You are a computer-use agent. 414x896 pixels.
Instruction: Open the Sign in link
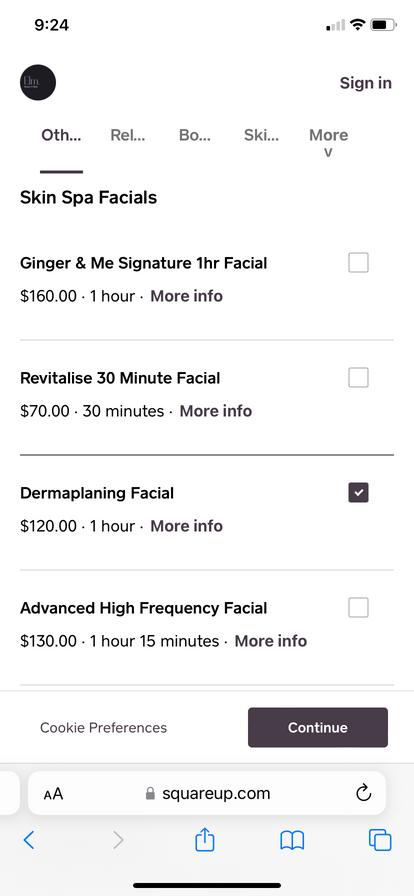click(x=366, y=83)
